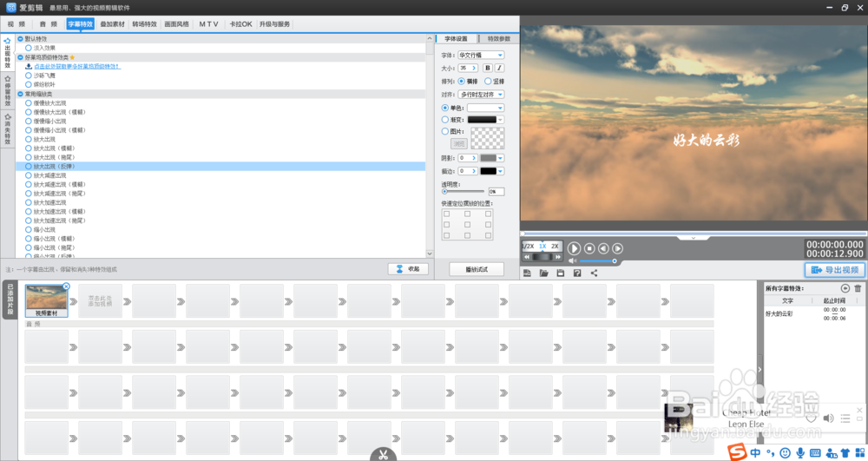
Task: Choose the 竖排 vertical layout radio
Action: (x=488, y=82)
